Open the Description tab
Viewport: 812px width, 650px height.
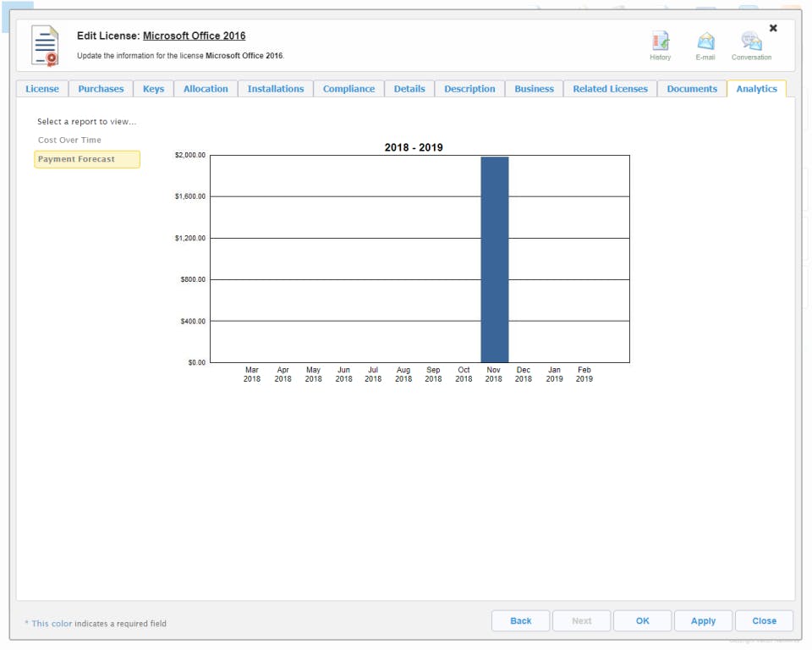[x=469, y=89]
